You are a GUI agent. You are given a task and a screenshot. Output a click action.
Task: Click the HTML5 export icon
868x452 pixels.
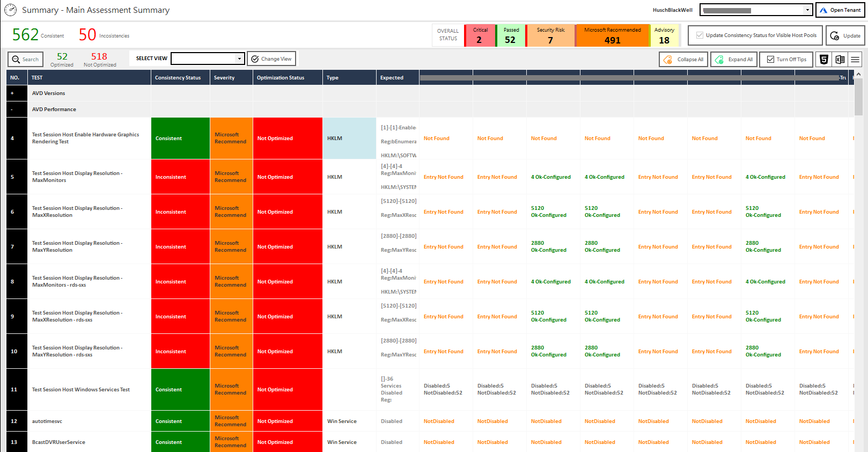[824, 60]
